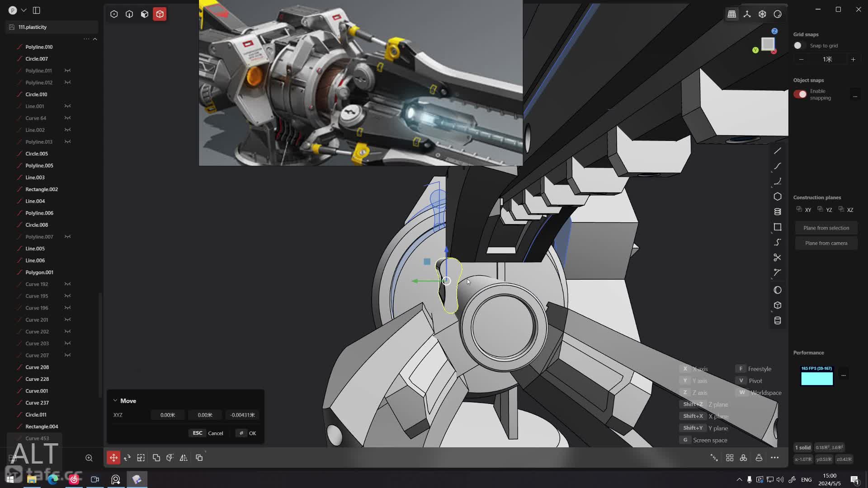868x488 pixels.
Task: Click the viewport render mode circle icon
Action: coord(778,14)
